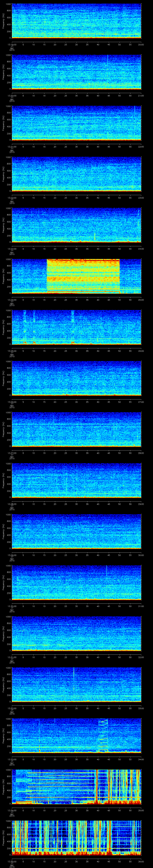Image resolution: width=153 pixels, height=868 pixels.
Task: Click the 13:23:00 time label
Action: [x=12, y=249]
